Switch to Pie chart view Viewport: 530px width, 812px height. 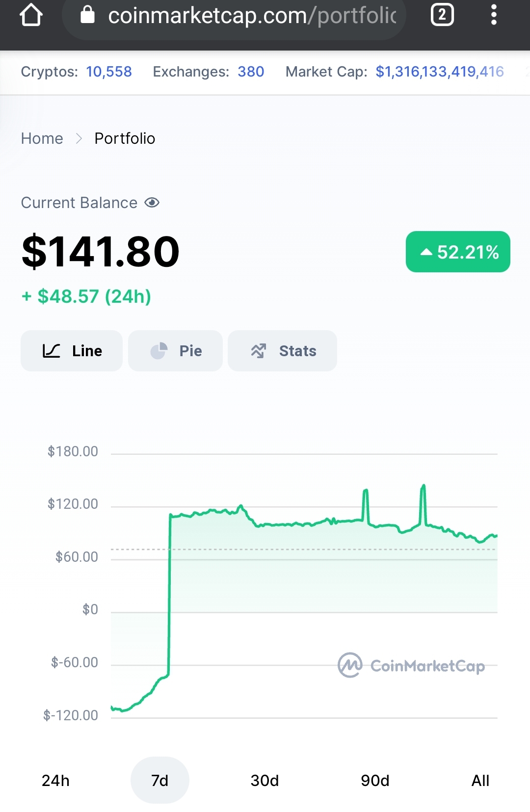(x=175, y=351)
